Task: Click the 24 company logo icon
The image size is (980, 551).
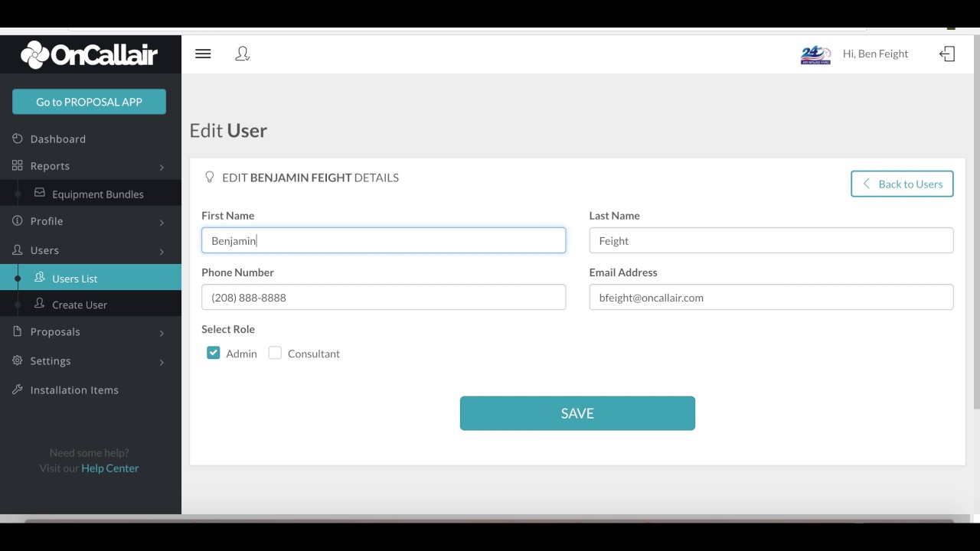Action: [815, 54]
